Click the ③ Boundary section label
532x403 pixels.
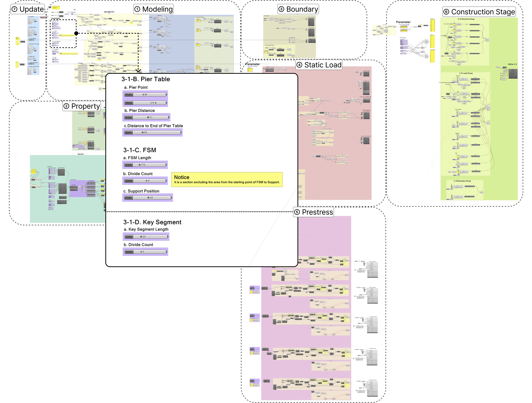[x=298, y=9]
